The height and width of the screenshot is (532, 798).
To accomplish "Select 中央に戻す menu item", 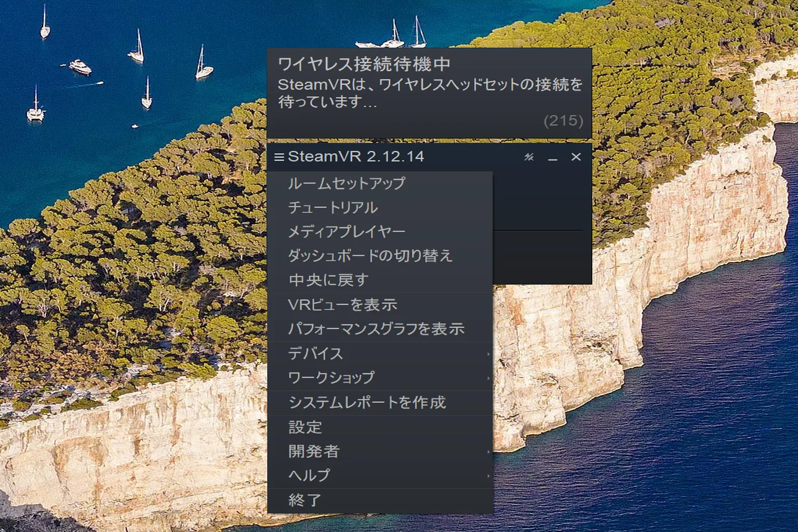I will coord(380,280).
